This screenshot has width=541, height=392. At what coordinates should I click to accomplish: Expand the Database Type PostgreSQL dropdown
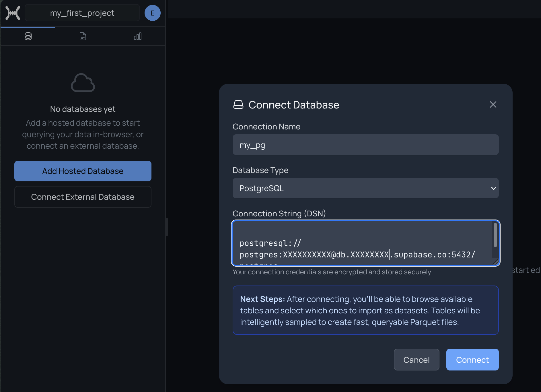coord(365,188)
